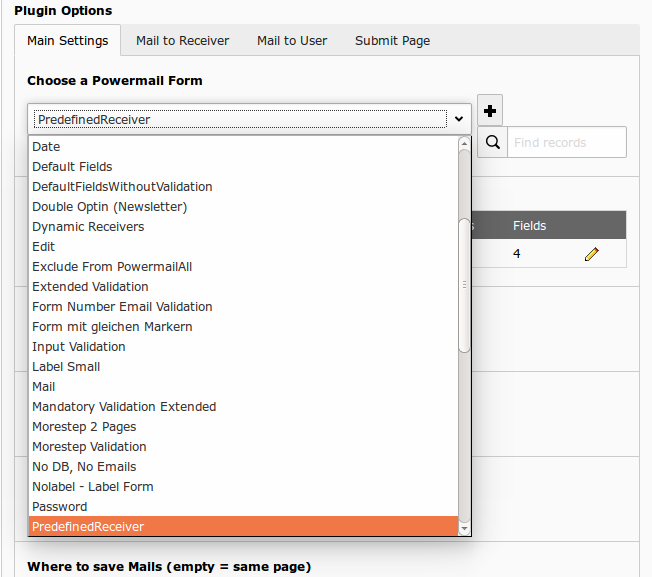Screen dimensions: 652x577
Task: Choose the Morestep 2 Pages form
Action: (x=84, y=427)
